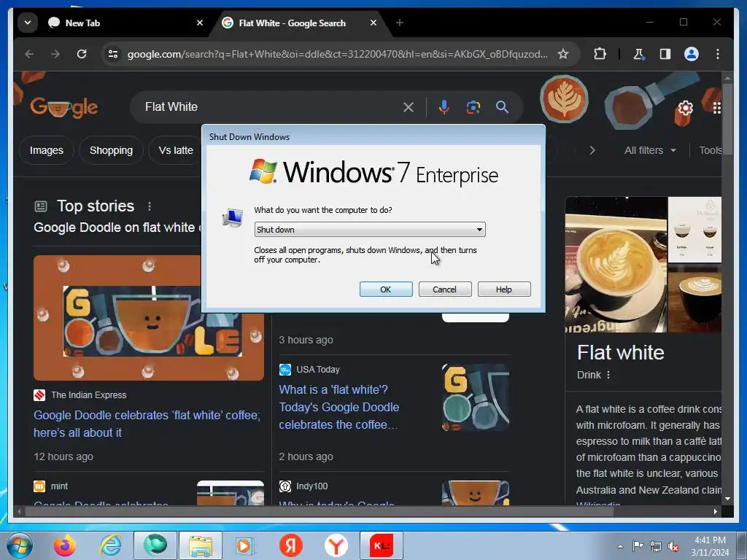Click the horizontal page scrollbar

click(x=320, y=511)
